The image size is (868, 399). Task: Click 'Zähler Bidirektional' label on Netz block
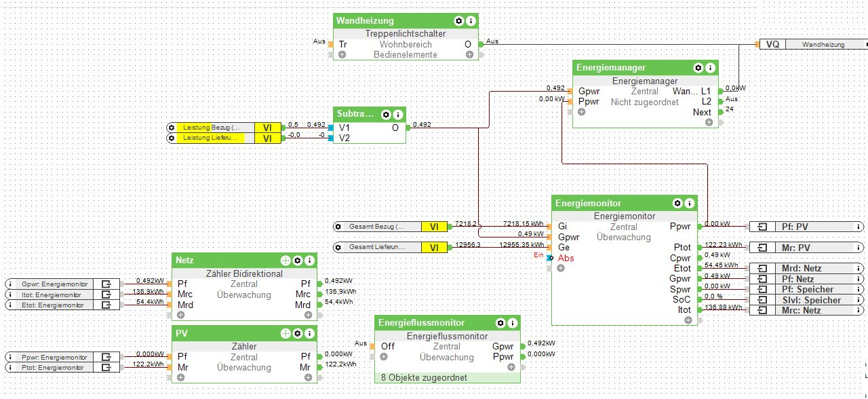pyautogui.click(x=244, y=273)
